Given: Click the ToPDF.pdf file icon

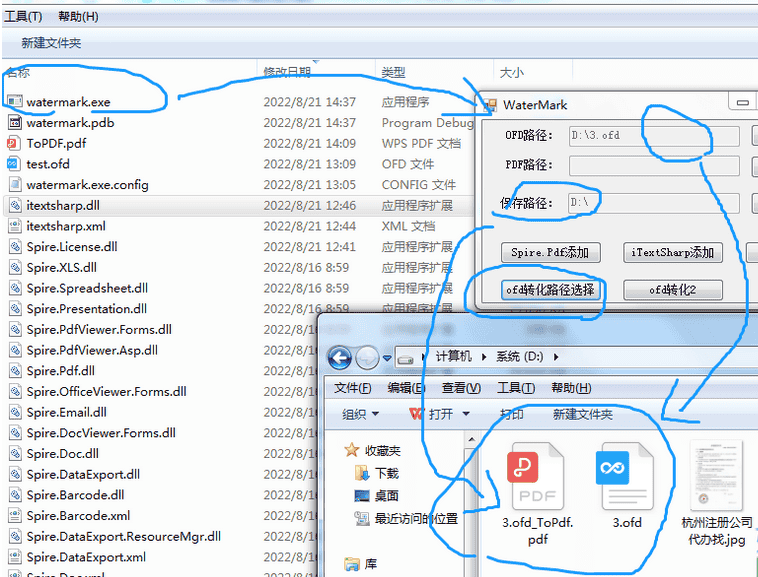Looking at the screenshot, I should click(14, 143).
